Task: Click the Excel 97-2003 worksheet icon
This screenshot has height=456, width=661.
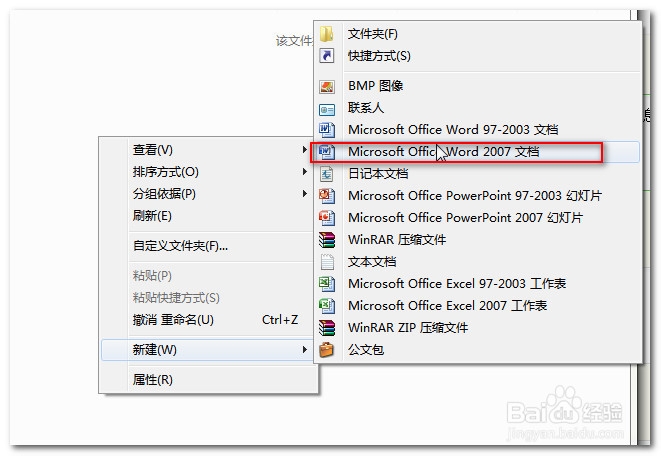Action: click(327, 284)
